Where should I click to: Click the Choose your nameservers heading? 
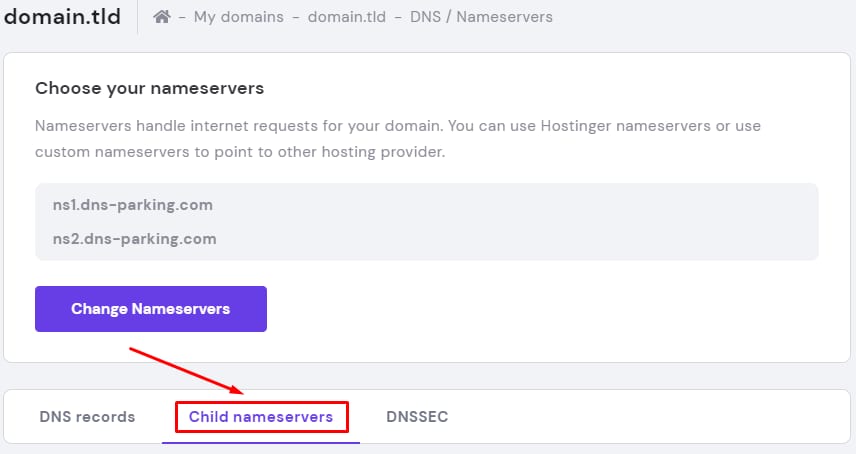pos(149,88)
